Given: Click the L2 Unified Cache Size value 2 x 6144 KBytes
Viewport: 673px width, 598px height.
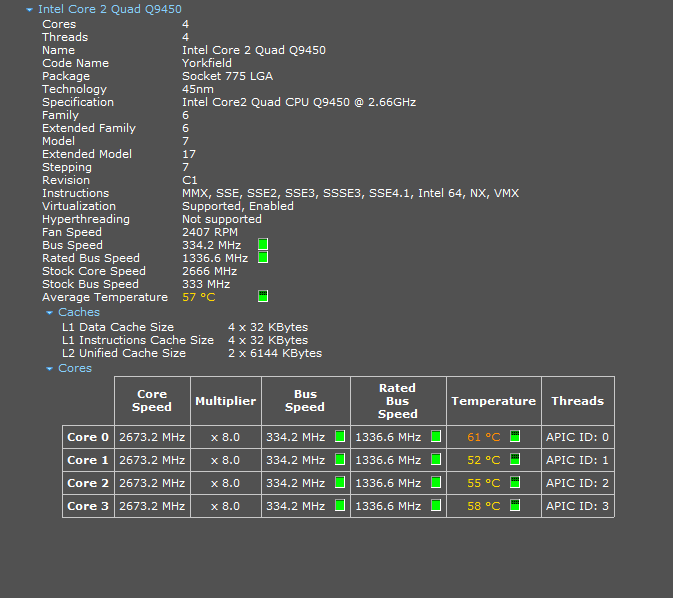Looking at the screenshot, I should click(x=275, y=353).
